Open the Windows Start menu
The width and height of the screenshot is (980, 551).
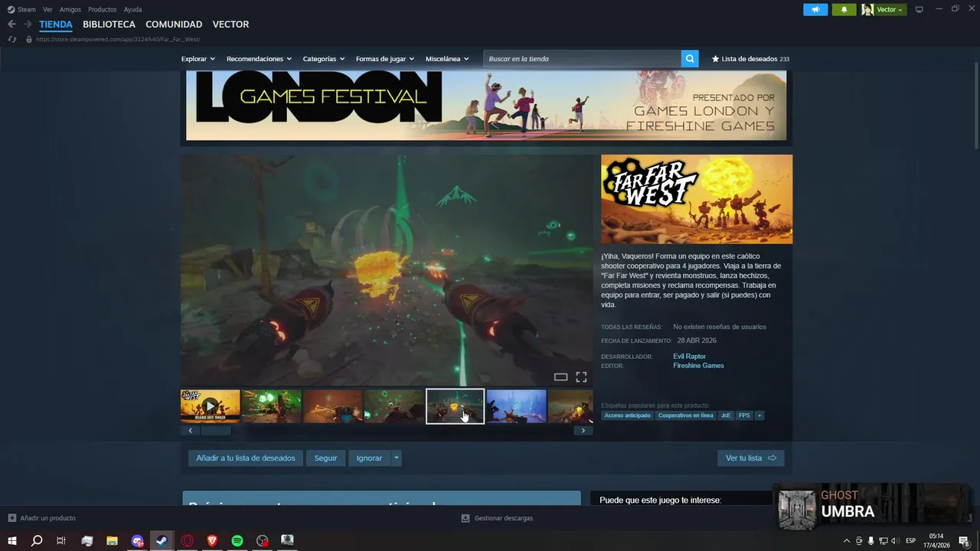coord(12,540)
